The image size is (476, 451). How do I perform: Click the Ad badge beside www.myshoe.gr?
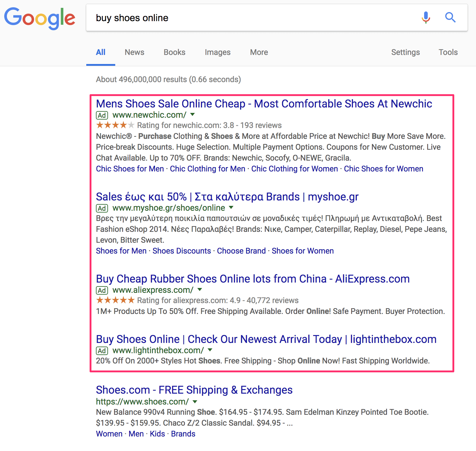tap(102, 208)
